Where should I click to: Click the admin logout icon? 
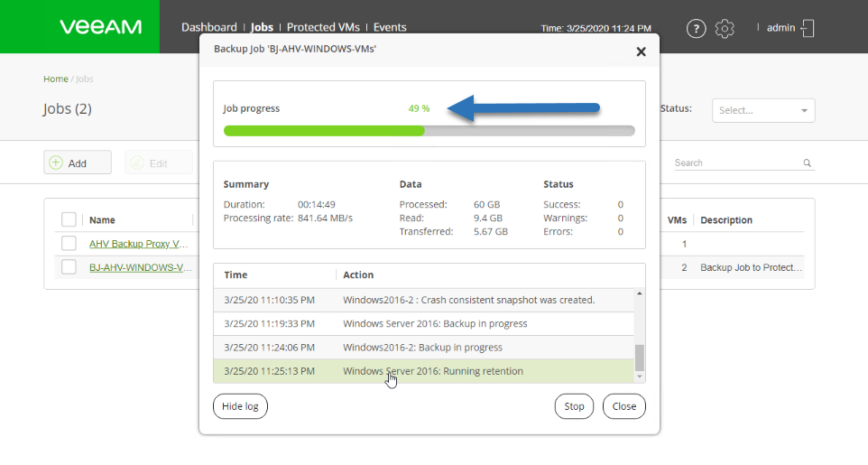(808, 28)
